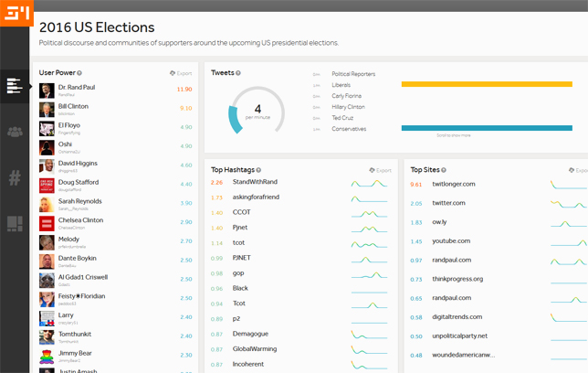
Task: Click Melody avatar
Action: (x=47, y=242)
